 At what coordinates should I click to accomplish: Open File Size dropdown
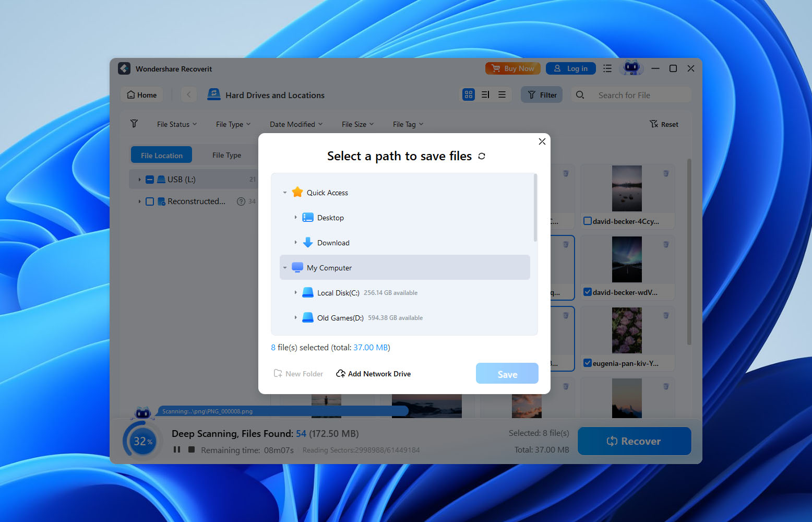coord(357,124)
